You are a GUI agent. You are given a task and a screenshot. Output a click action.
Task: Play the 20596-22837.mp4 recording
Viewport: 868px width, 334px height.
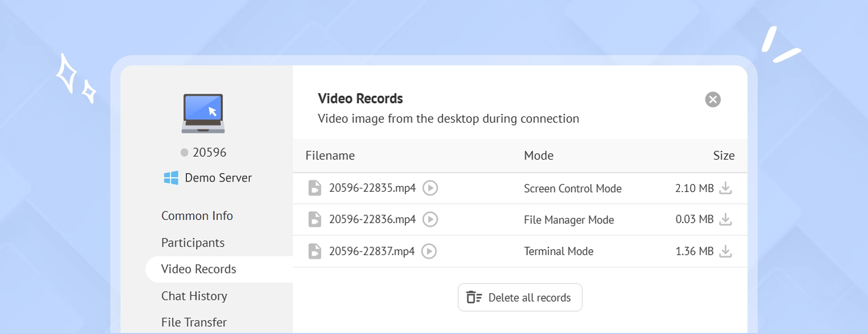[x=429, y=251]
